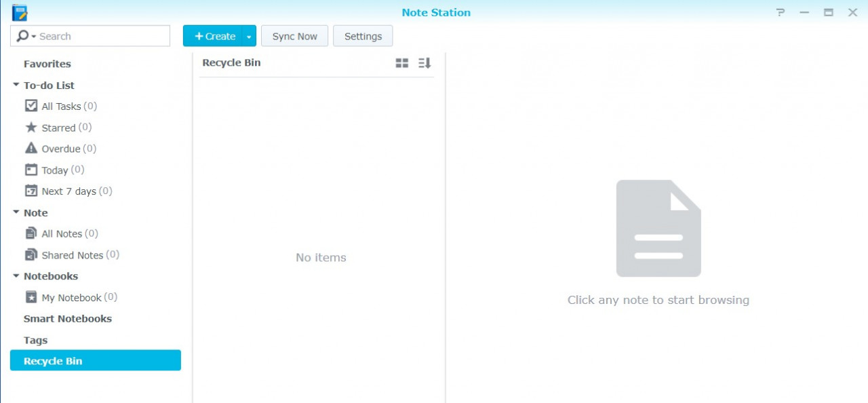Collapse the Note section
Screen dimensions: 868x403
click(15, 212)
